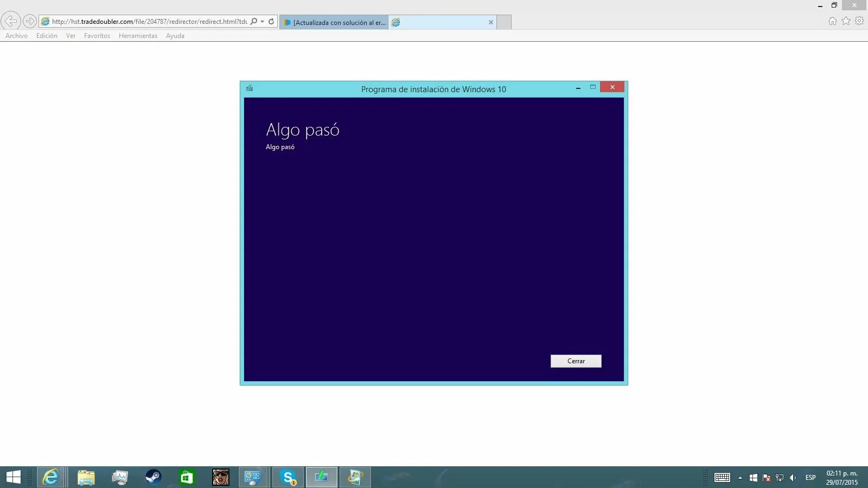Open the Favoritos menu
Screen dimensions: 868x488
(x=97, y=36)
